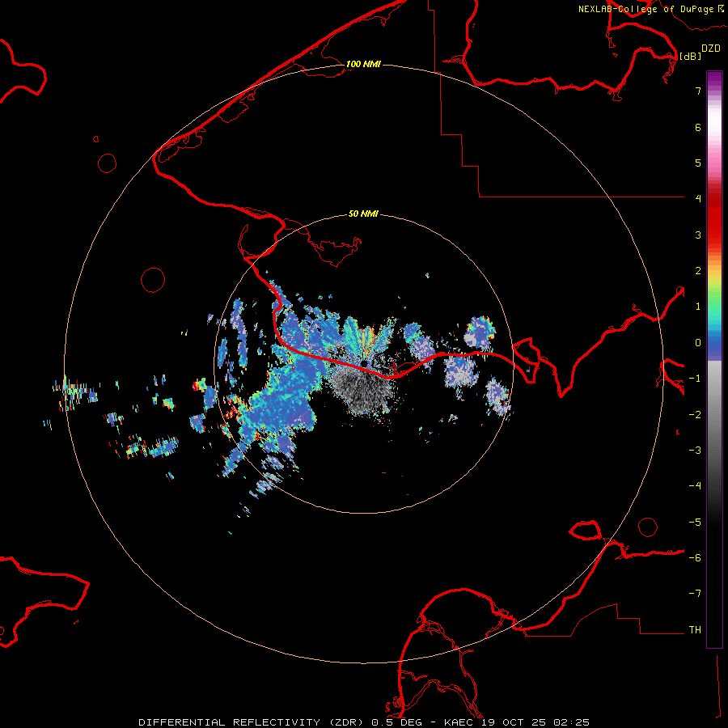Click the -7 dB scale tick label
This screenshot has width=728, height=728.
pyautogui.click(x=695, y=594)
